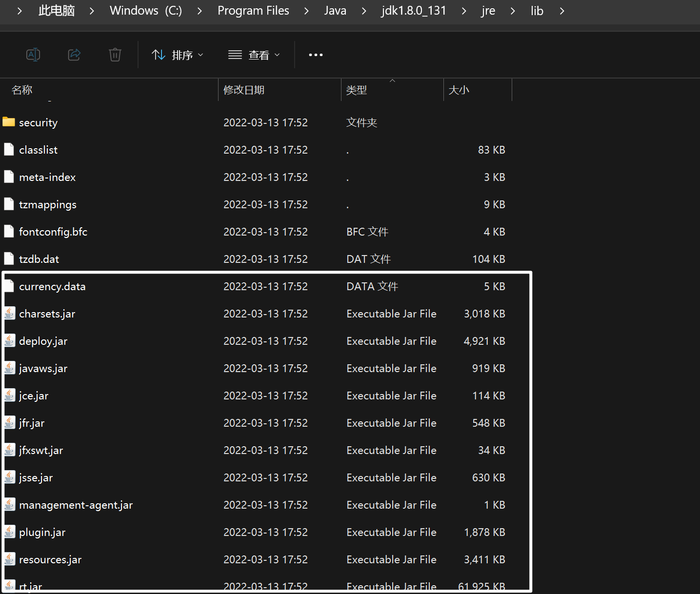Select the file name resources.jar
The width and height of the screenshot is (700, 594).
50,559
